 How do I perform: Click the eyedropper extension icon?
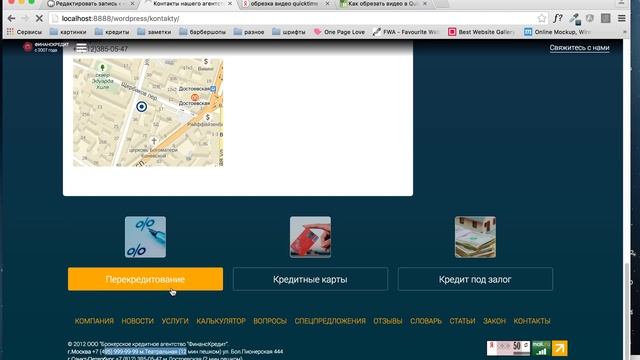(x=575, y=18)
